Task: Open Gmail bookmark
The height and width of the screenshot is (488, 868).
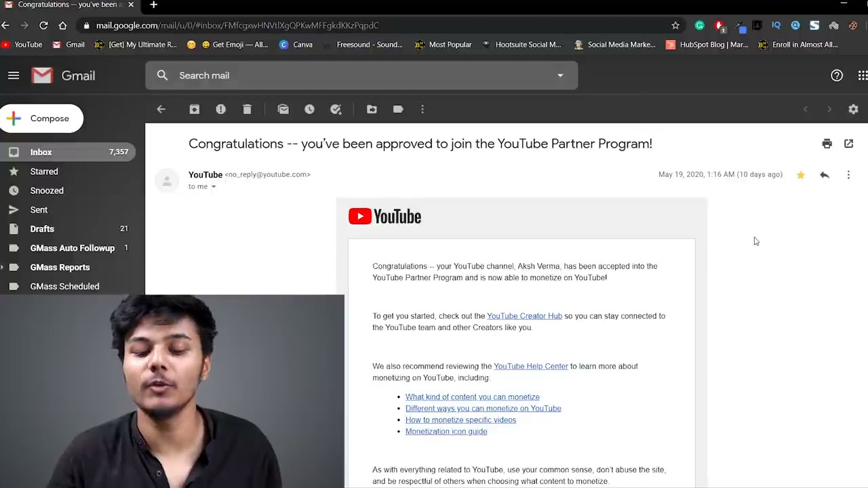Action: click(68, 45)
